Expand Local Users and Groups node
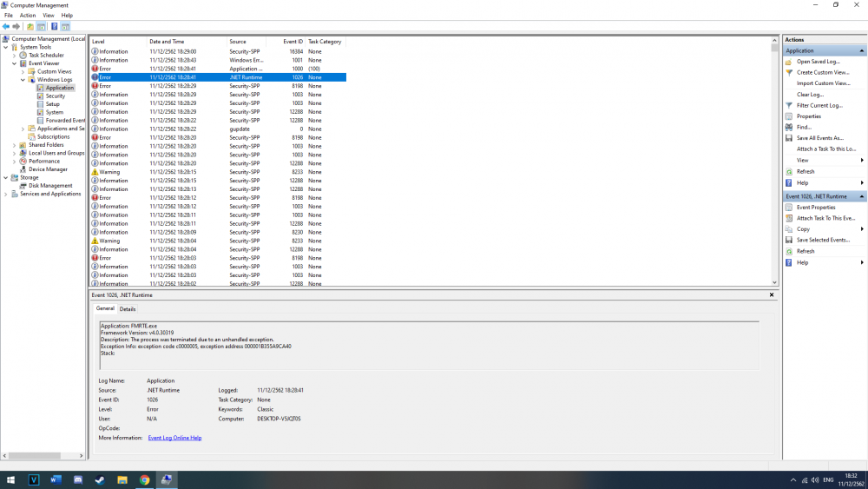 coord(15,153)
